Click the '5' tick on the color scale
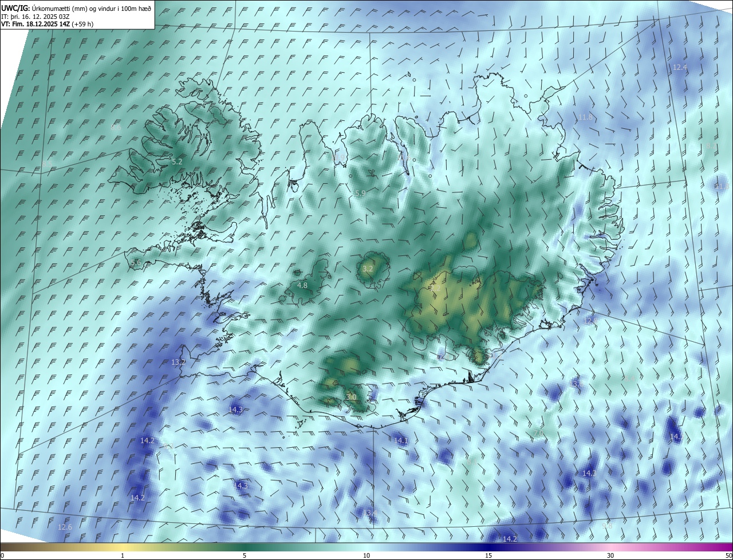This screenshot has width=733, height=560. click(x=245, y=555)
